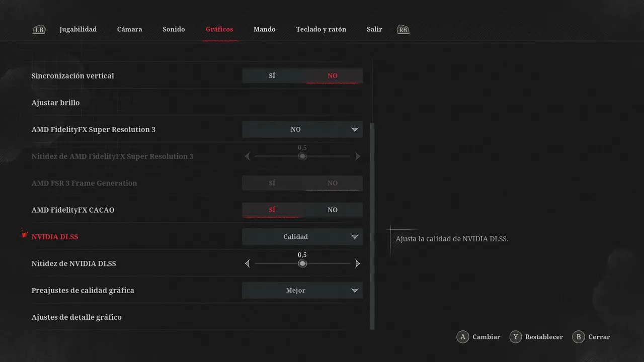Open the Teclado y ratón tab
Screen dimensions: 644x362
[x=321, y=29]
